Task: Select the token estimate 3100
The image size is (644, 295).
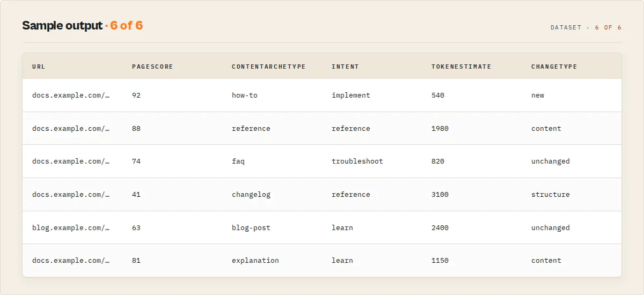Action: pyautogui.click(x=440, y=195)
